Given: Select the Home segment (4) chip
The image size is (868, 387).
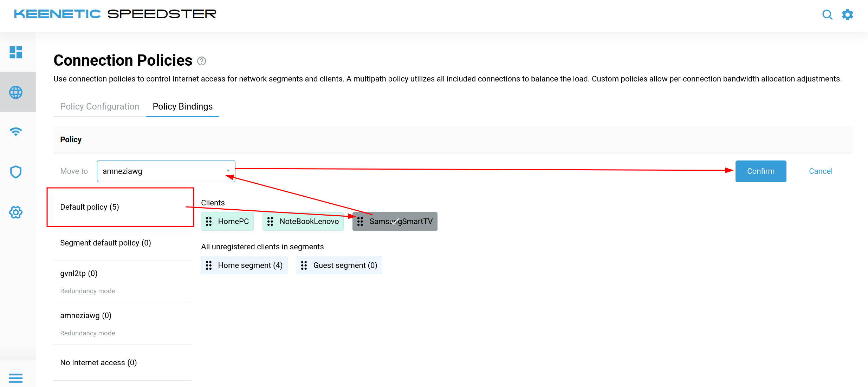Looking at the screenshot, I should (x=244, y=265).
